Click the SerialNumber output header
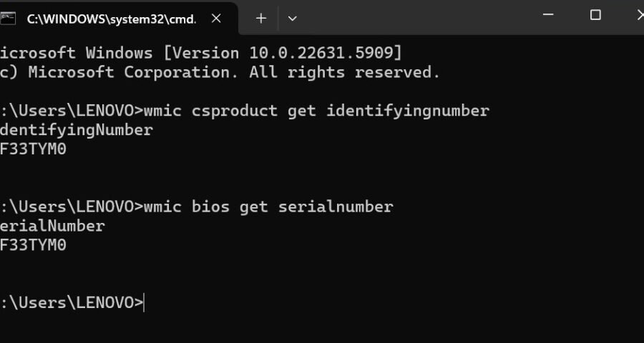This screenshot has height=343, width=644. (52, 227)
